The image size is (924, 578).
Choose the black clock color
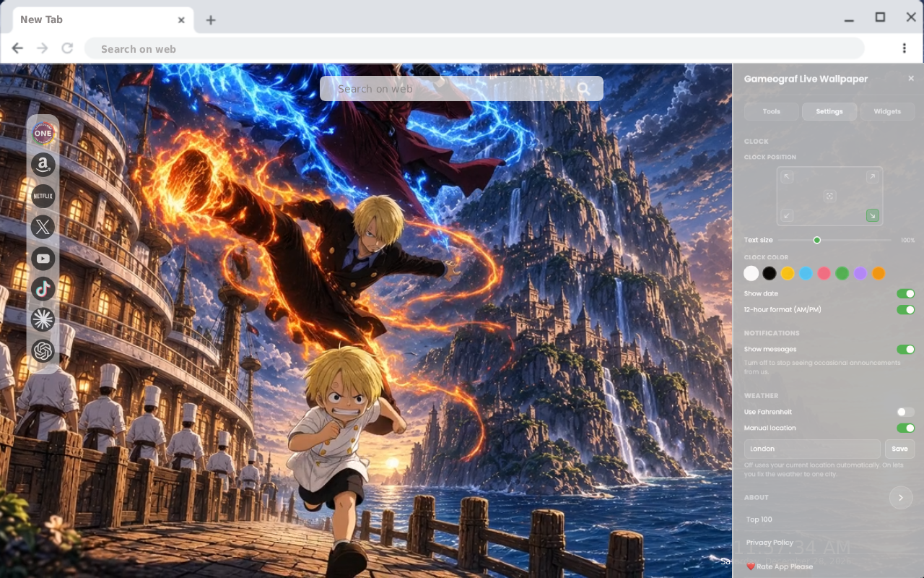[770, 273]
